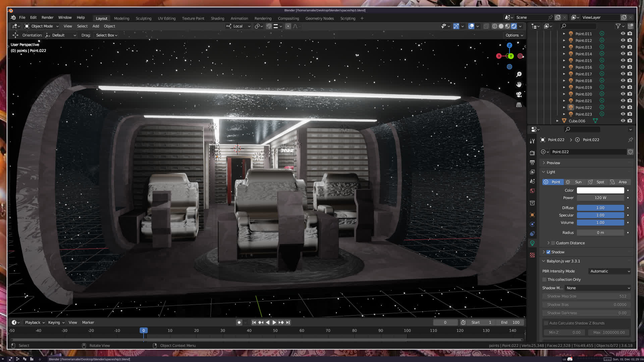Hide Point.015 using its eye icon
The image size is (644, 362).
coord(623,61)
